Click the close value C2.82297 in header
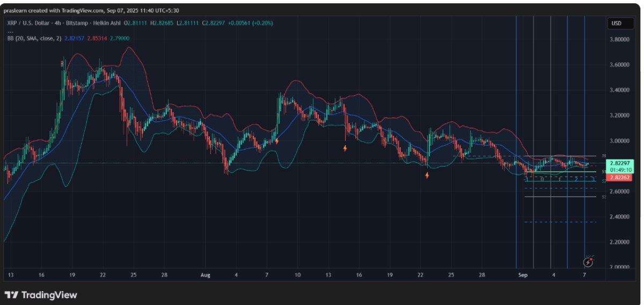644x305 pixels. tap(215, 23)
